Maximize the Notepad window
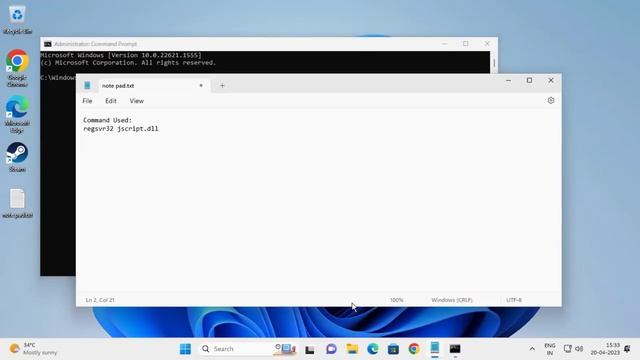Viewport: 640px width, 360px height. (529, 80)
